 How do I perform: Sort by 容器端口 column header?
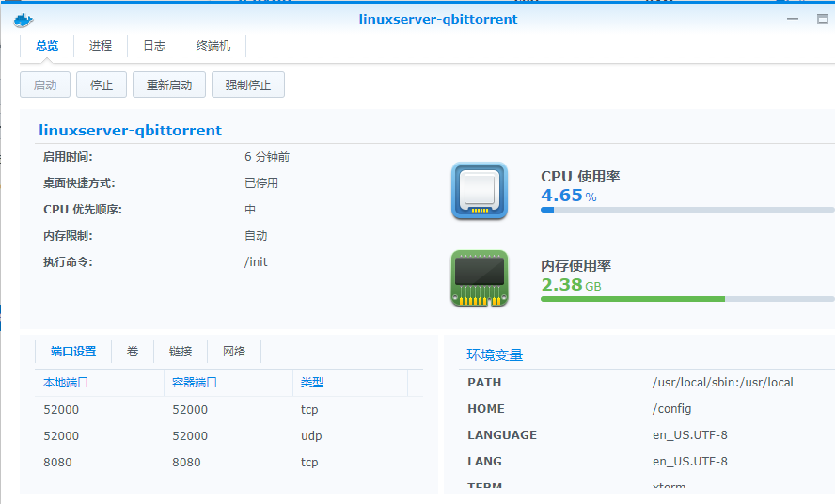coord(228,383)
